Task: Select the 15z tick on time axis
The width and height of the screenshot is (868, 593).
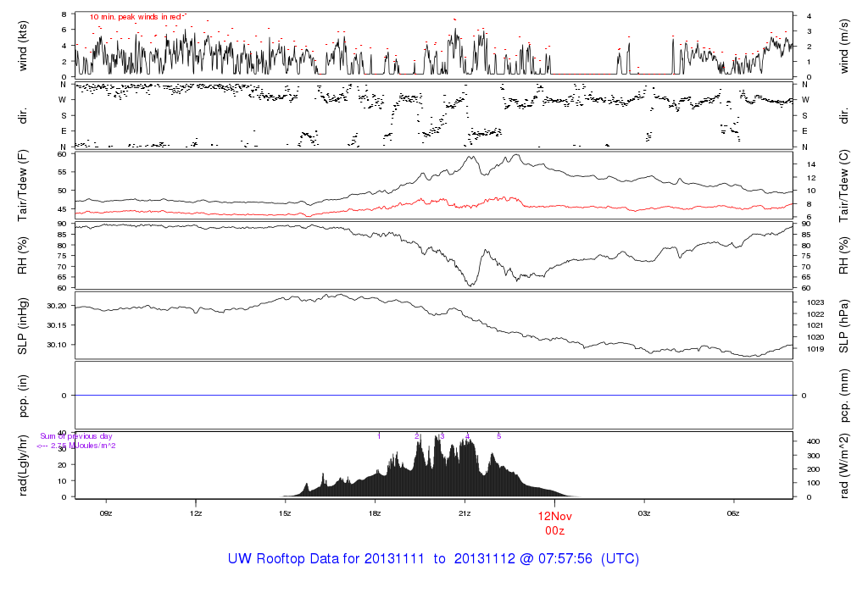Action: (x=285, y=513)
